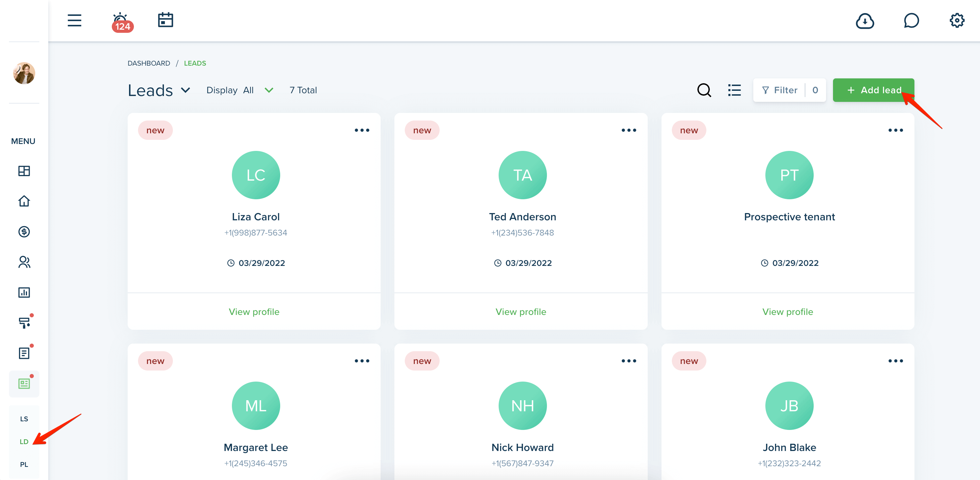Select LD submenu item in sidebar
This screenshot has width=980, height=480.
[24, 442]
